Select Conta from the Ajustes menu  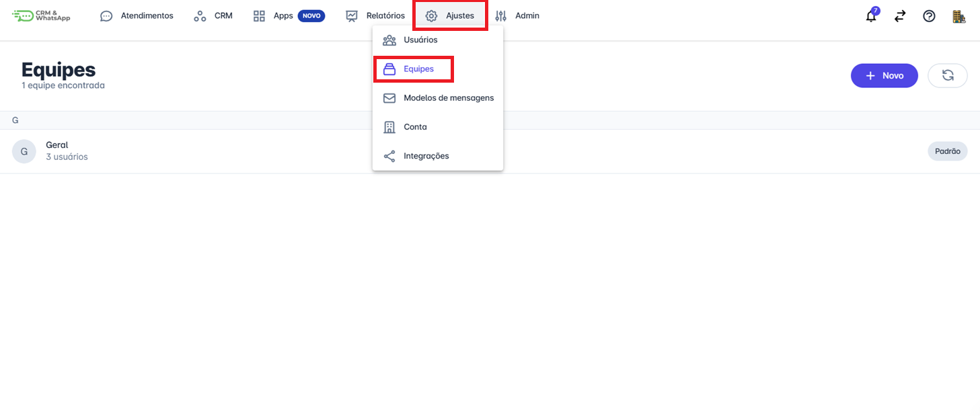(x=415, y=126)
